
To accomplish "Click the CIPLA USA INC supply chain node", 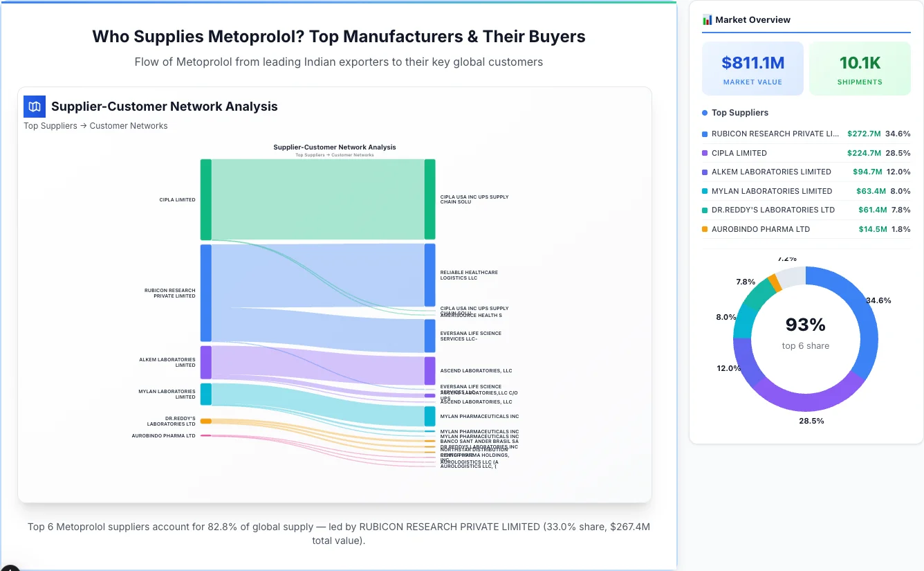I will point(430,199).
